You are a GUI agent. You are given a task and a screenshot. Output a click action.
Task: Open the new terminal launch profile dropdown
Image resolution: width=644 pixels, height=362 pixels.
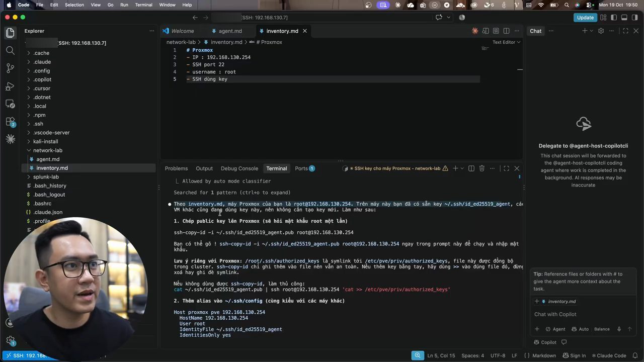point(462,168)
